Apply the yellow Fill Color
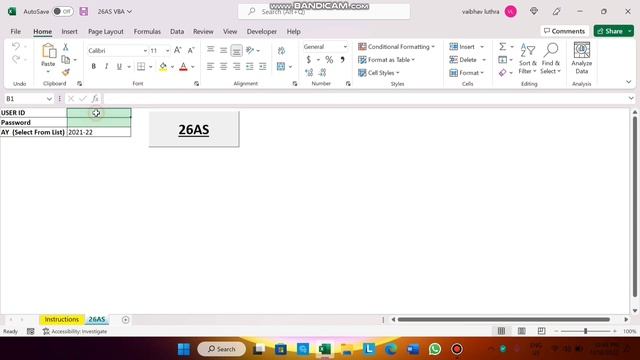This screenshot has width=640, height=360. tap(163, 66)
